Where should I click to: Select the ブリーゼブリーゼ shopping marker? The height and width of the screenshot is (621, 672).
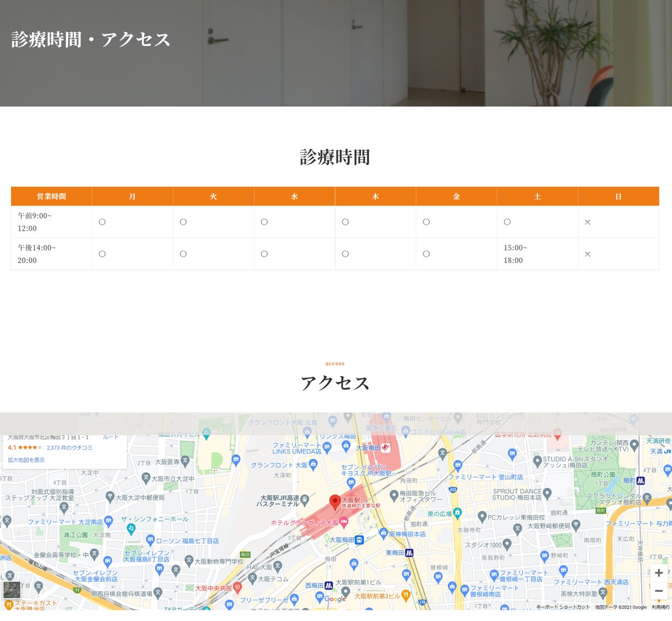click(x=294, y=599)
